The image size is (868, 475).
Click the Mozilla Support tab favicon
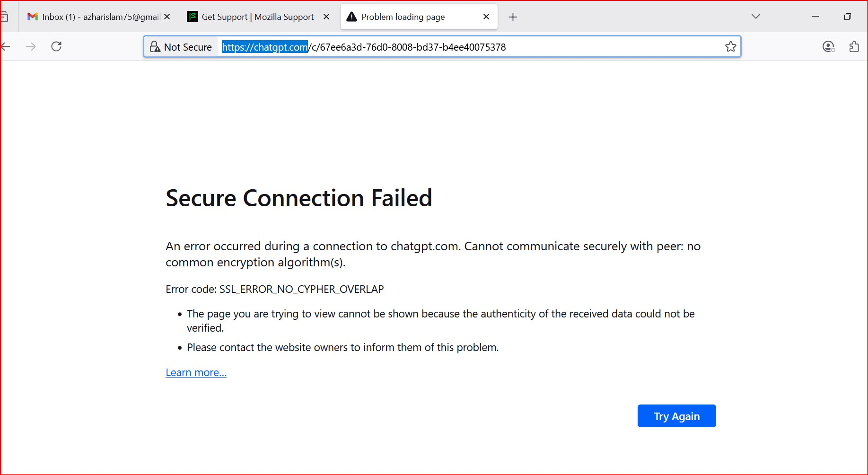tap(192, 17)
